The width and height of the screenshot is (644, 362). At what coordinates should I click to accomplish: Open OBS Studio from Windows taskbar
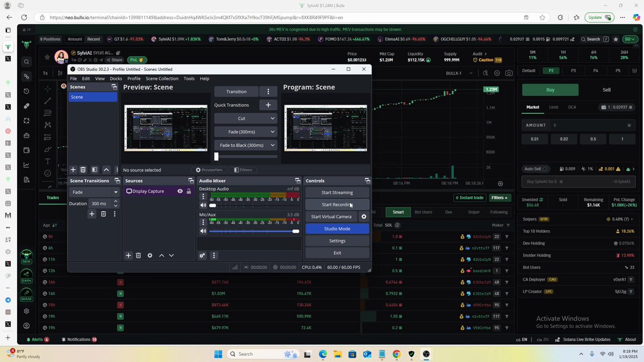pyautogui.click(x=426, y=354)
